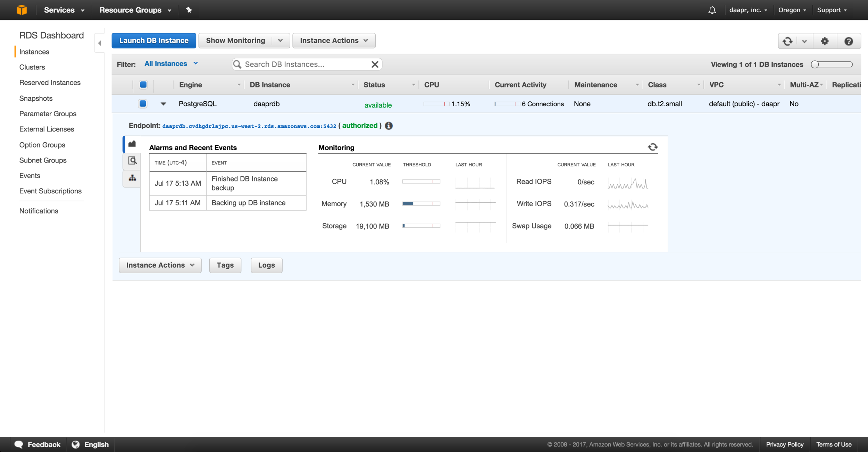Go to Instances in the sidebar
This screenshot has width=868, height=452.
pos(34,52)
